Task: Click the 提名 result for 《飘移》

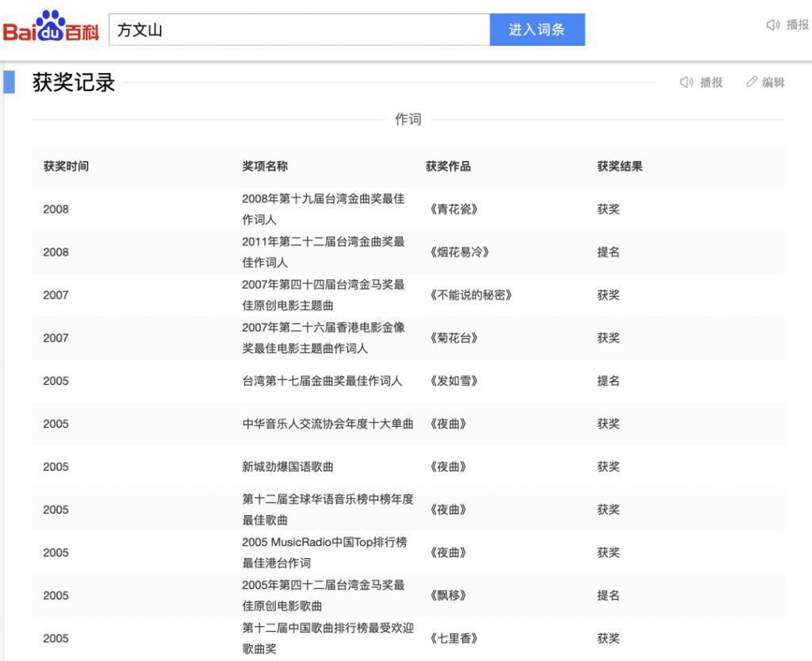Action: click(x=608, y=596)
